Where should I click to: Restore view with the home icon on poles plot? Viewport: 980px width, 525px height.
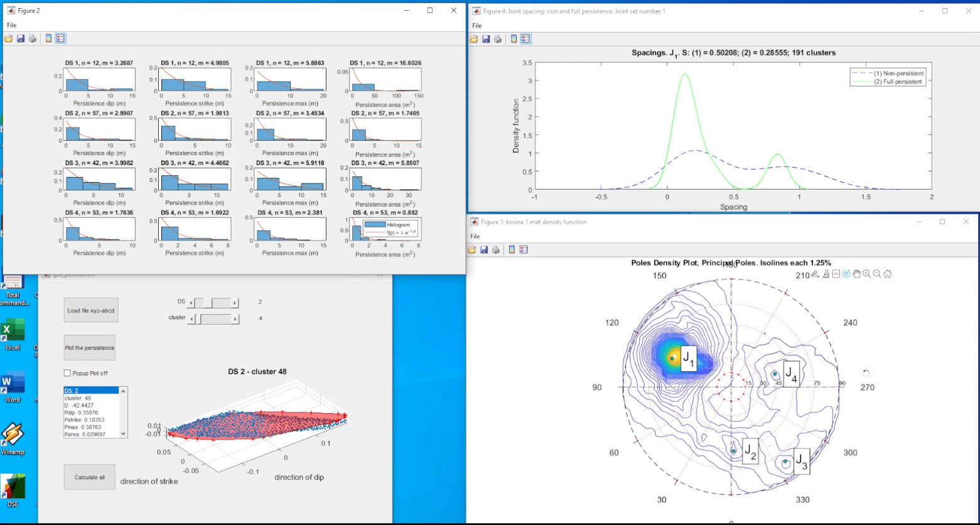(x=888, y=274)
